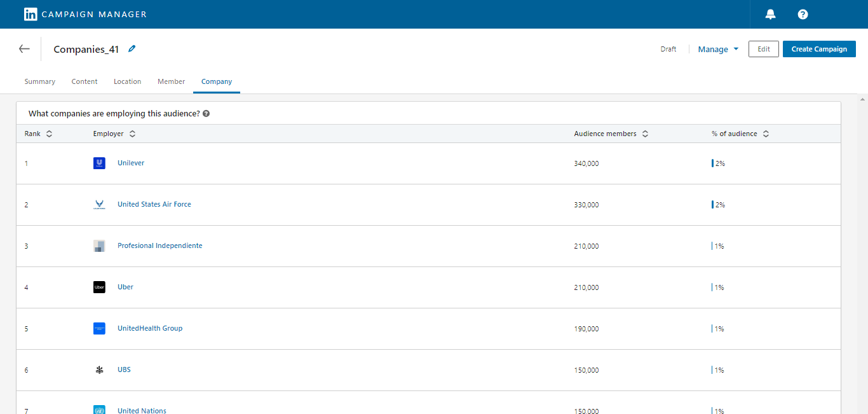
Task: Click rank number 6
Action: 26,370
